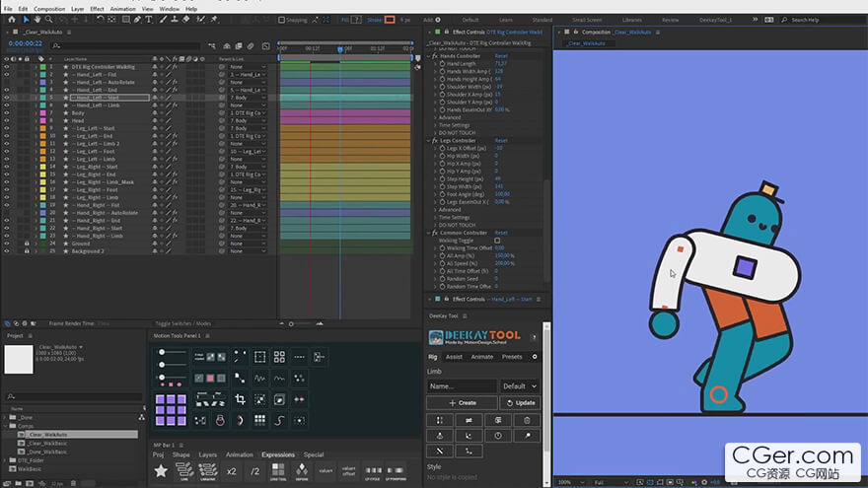Image resolution: width=868 pixels, height=488 pixels.
Task: Switch to Assist tab in DeeKay Tool
Action: coord(454,357)
